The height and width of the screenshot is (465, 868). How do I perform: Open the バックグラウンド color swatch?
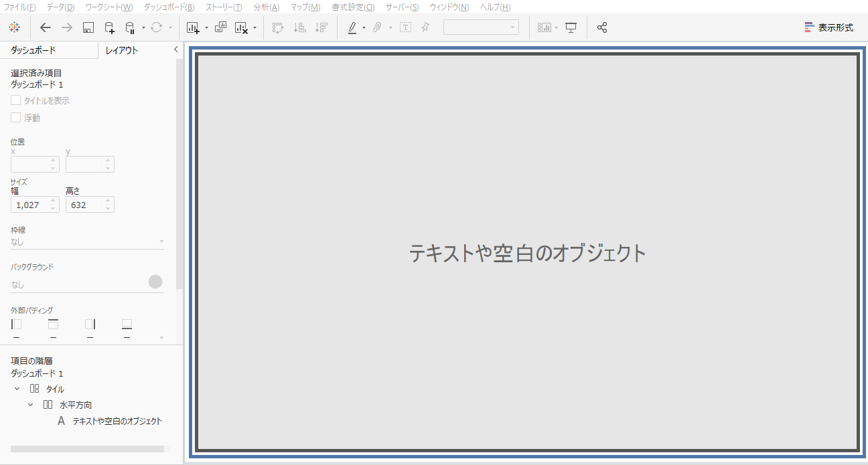[155, 281]
